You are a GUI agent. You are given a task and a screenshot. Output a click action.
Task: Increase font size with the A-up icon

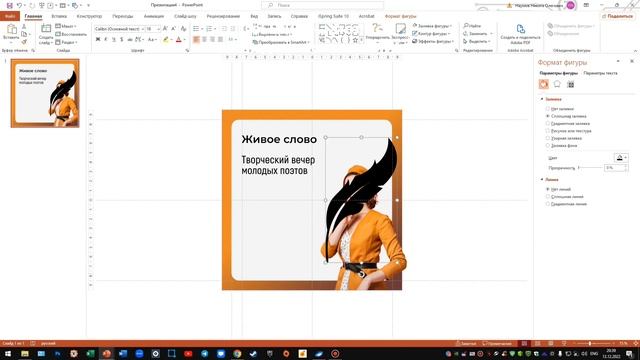[x=165, y=29]
